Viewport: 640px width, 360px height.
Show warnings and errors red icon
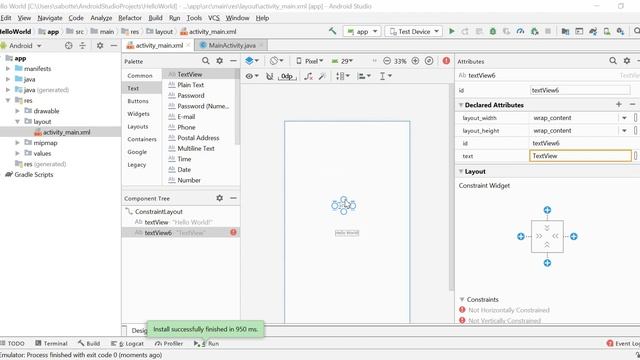(446, 61)
